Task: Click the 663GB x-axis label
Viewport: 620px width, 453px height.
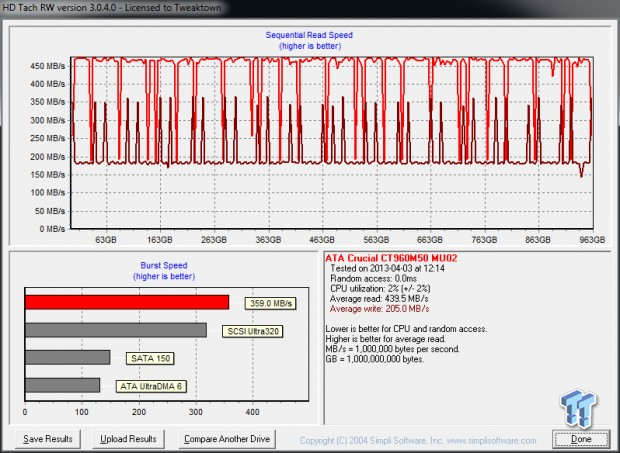Action: [429, 240]
